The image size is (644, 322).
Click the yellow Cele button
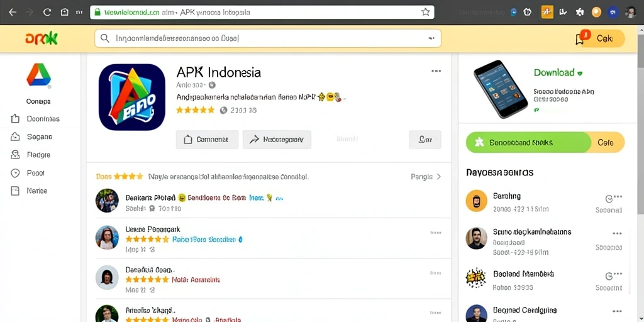(x=608, y=143)
